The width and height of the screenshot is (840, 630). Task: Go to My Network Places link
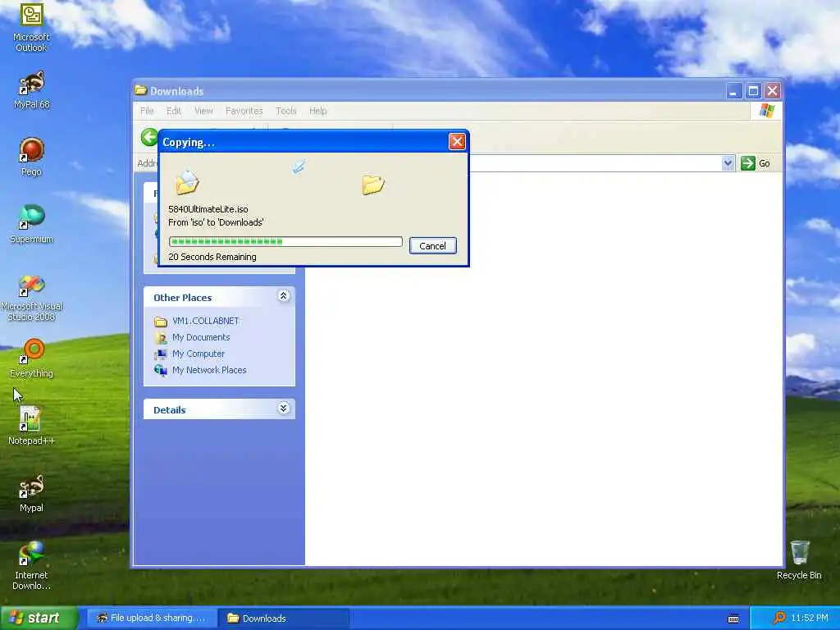(x=209, y=370)
